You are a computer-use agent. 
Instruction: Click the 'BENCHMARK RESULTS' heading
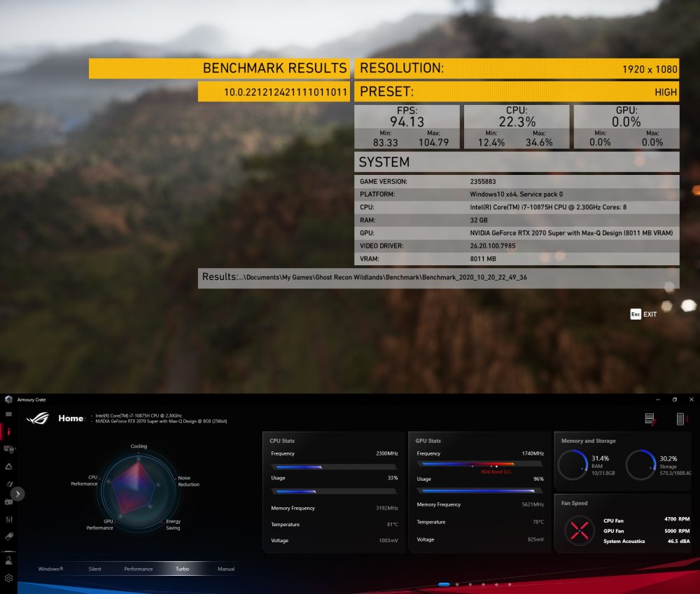(274, 68)
